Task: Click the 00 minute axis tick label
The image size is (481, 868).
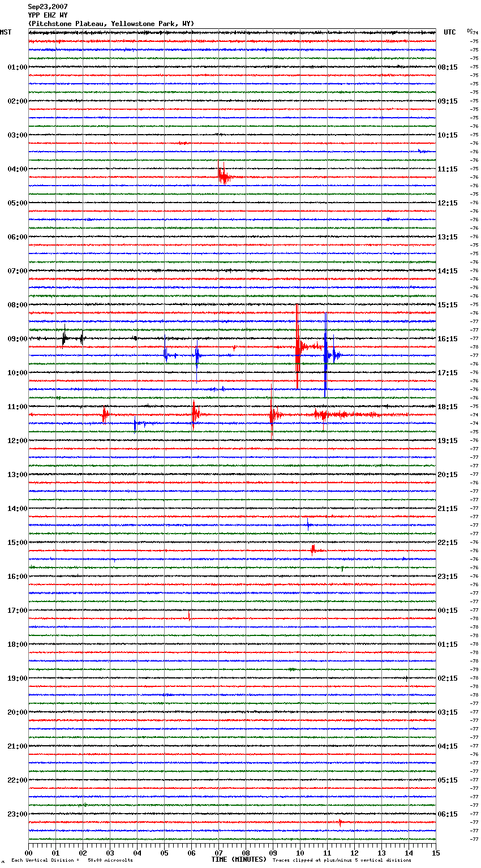Action: tap(28, 853)
